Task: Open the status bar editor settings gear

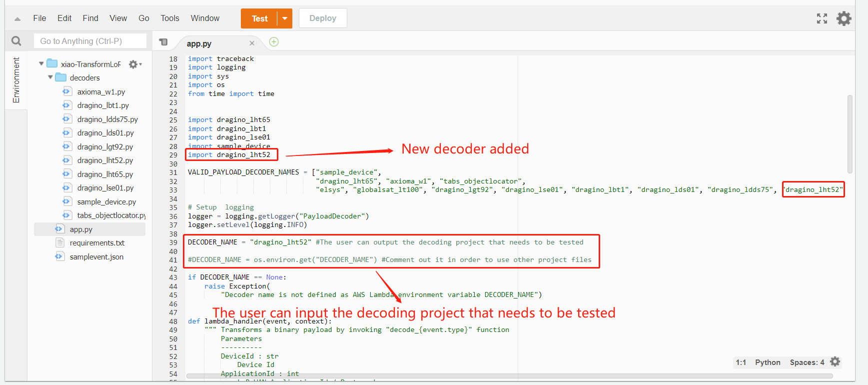Action: coord(835,361)
